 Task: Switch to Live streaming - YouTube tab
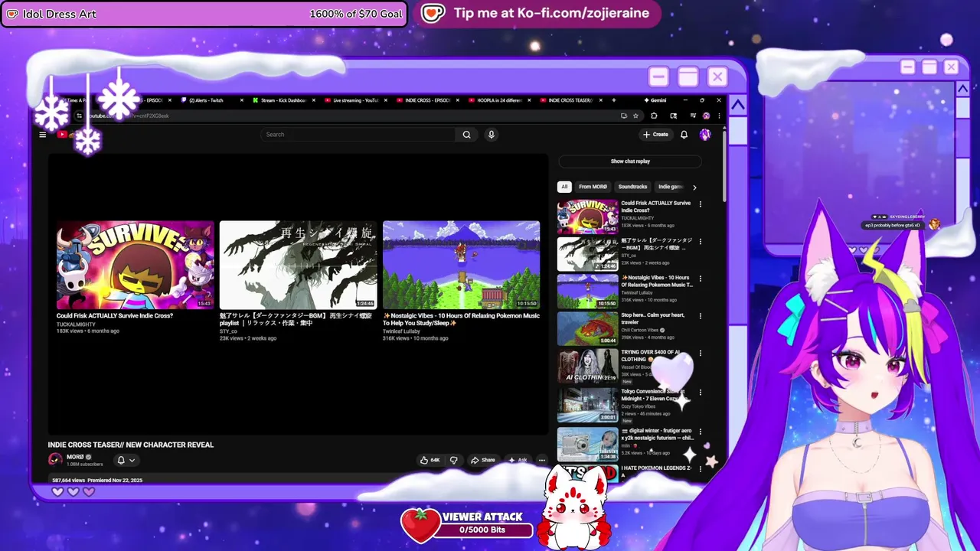click(356, 100)
